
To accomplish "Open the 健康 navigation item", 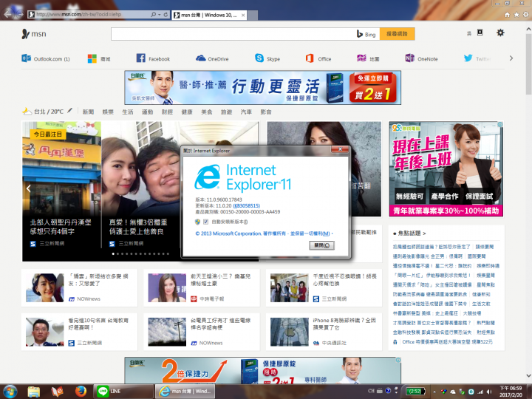I will 187,112.
